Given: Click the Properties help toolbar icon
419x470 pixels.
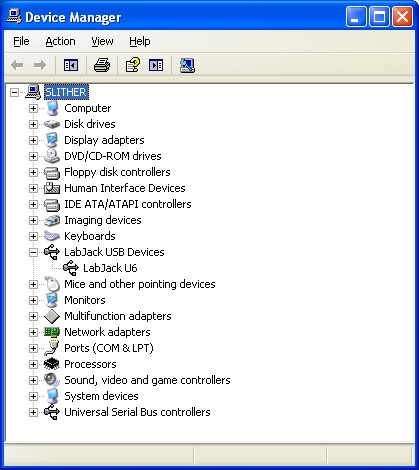Looking at the screenshot, I should point(133,65).
